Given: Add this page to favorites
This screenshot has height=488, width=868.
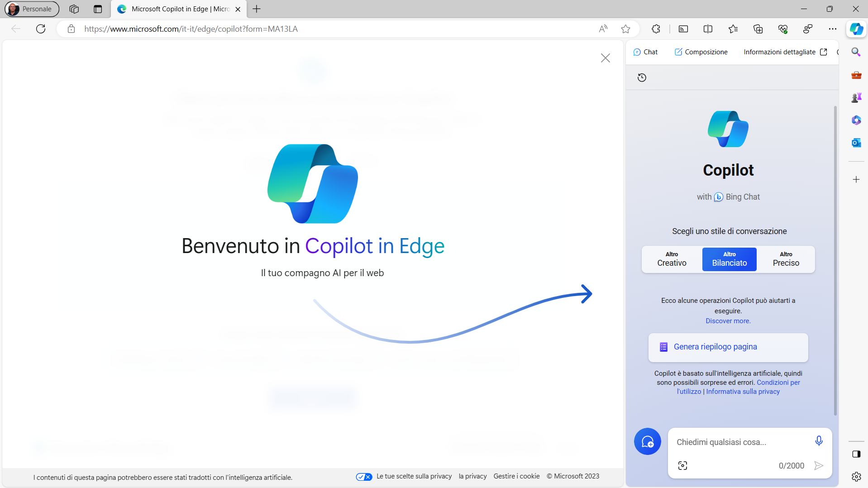Looking at the screenshot, I should click(625, 29).
